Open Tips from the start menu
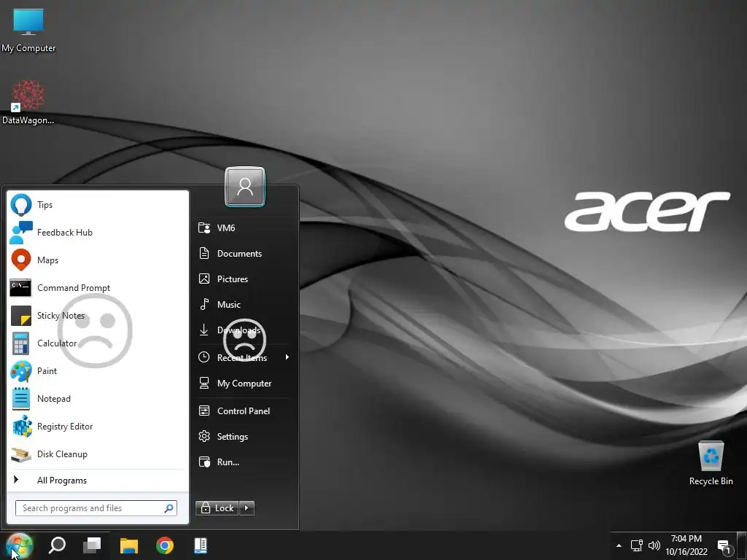Viewport: 747px width, 560px height. [x=97, y=205]
